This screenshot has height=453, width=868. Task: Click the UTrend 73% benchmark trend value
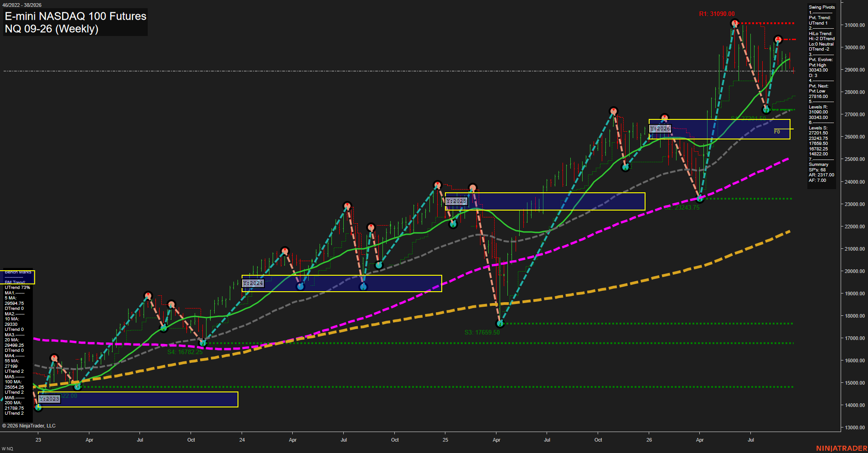17,288
